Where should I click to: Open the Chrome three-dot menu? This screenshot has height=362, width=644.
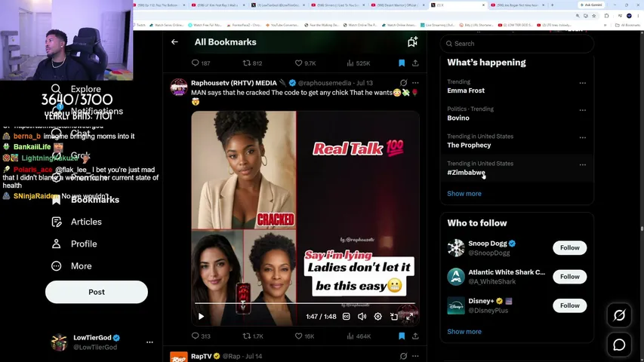pos(638,16)
